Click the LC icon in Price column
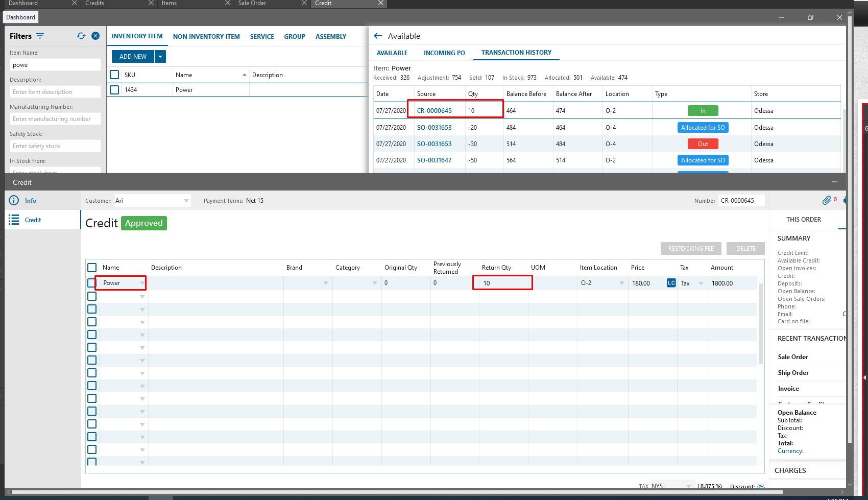The height and width of the screenshot is (500, 868). click(x=671, y=283)
